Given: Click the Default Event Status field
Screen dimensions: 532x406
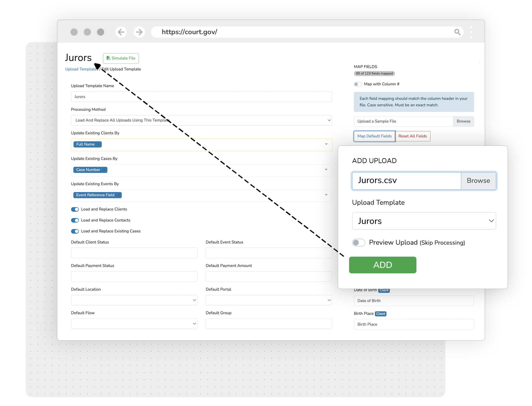Looking at the screenshot, I should [x=269, y=253].
